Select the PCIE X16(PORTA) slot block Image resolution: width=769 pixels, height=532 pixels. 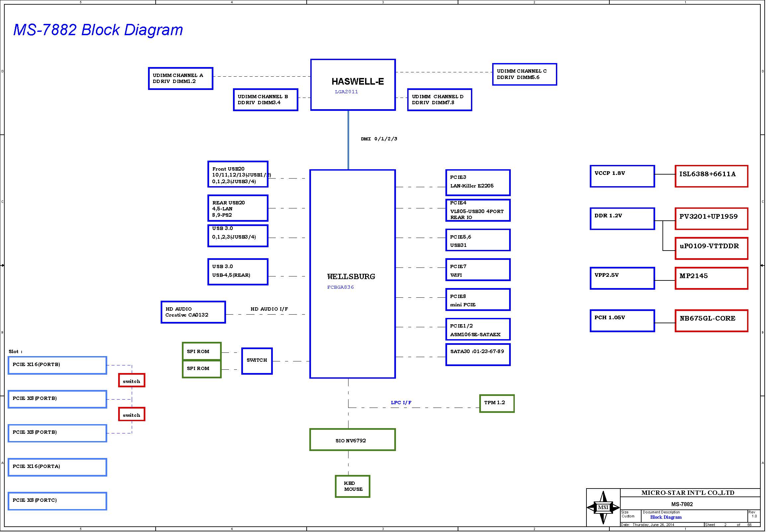57,467
